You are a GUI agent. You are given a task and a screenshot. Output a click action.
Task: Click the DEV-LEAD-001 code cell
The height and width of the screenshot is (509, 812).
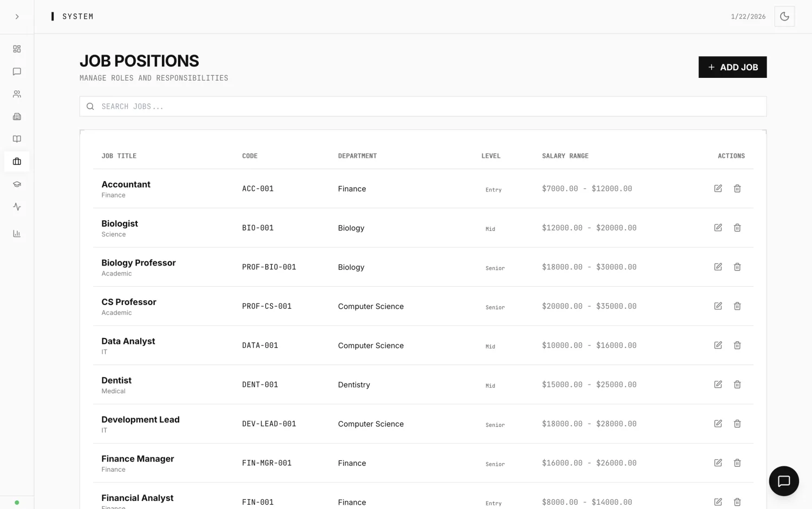pos(269,424)
